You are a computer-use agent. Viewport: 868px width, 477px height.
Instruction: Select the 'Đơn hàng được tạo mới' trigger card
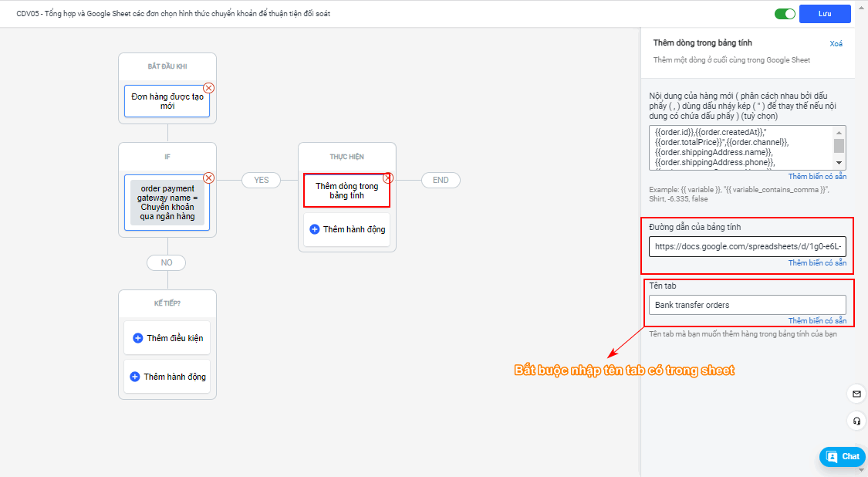[167, 102]
